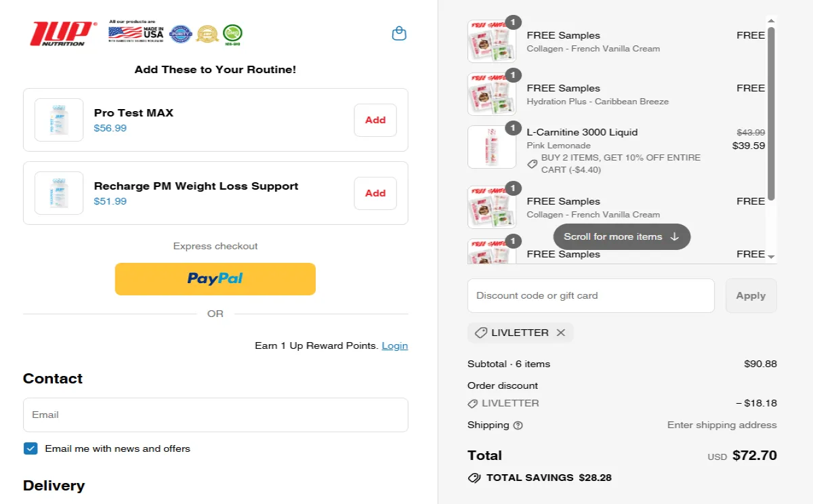813x504 pixels.
Task: Check out with PayPal
Action: pyautogui.click(x=215, y=278)
